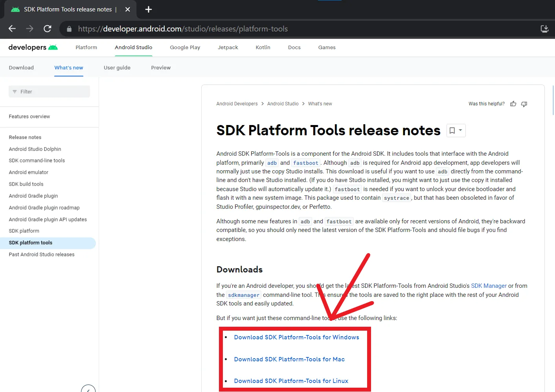Click the thumbs up helpful icon

[513, 104]
